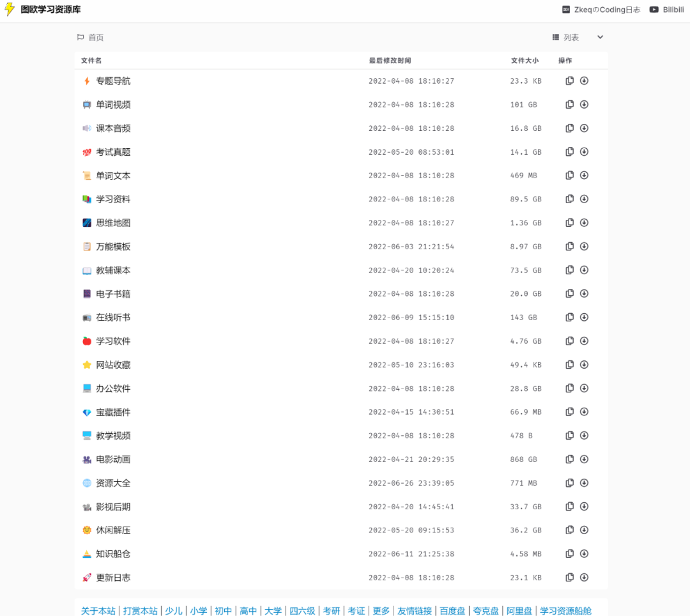This screenshot has height=616, width=690.
Task: Download the 更新日志 item
Action: (x=584, y=577)
